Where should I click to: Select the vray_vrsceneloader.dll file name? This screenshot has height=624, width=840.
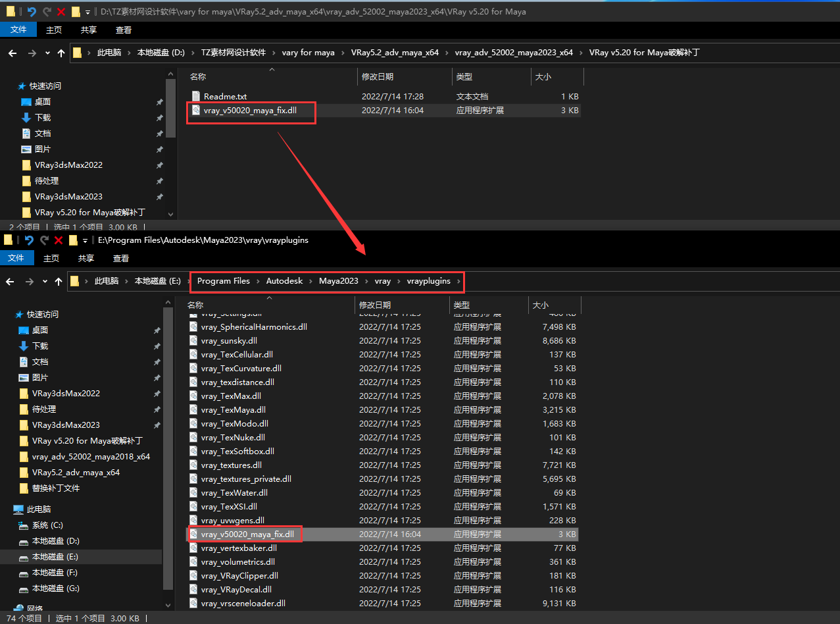(x=243, y=604)
